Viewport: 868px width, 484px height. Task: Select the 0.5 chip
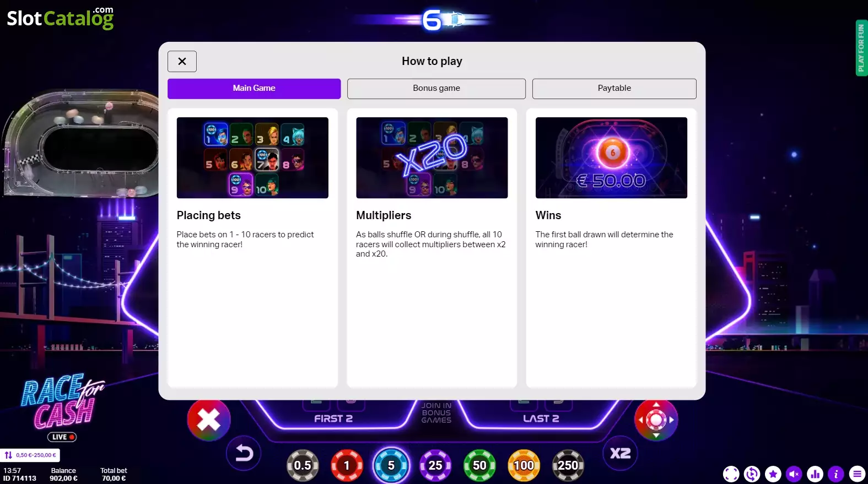coord(303,465)
